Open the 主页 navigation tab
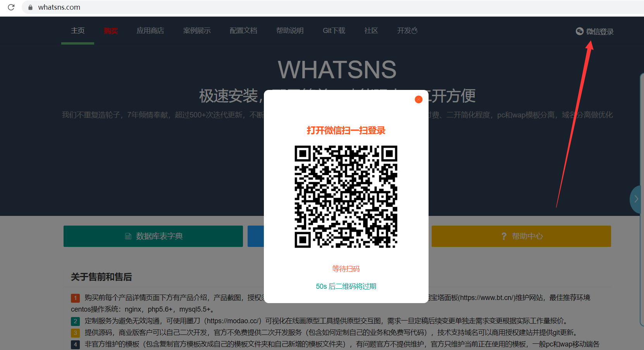Screen dimensions: 644x350 [x=77, y=31]
